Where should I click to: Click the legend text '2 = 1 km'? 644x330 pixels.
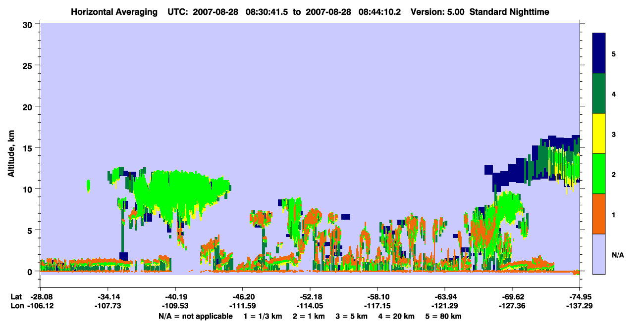(x=309, y=316)
